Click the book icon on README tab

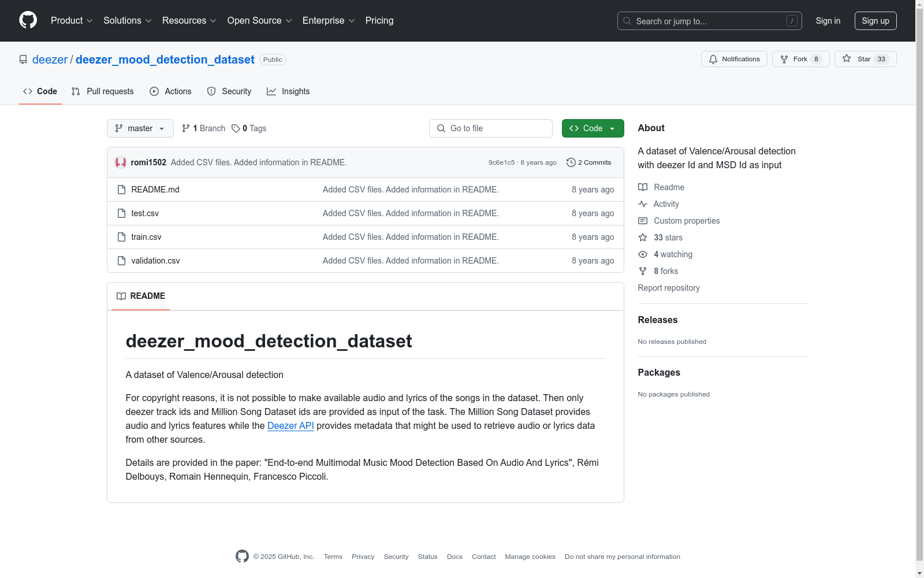[x=121, y=296]
